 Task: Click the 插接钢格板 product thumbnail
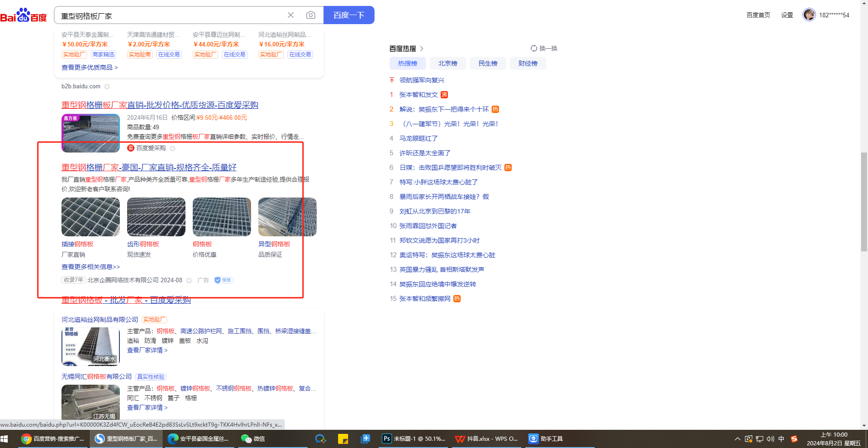pyautogui.click(x=91, y=217)
